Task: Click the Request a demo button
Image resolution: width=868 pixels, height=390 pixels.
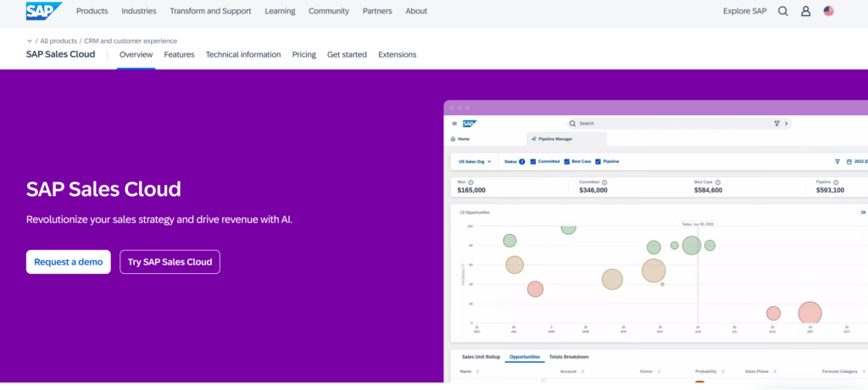Action: pyautogui.click(x=69, y=262)
